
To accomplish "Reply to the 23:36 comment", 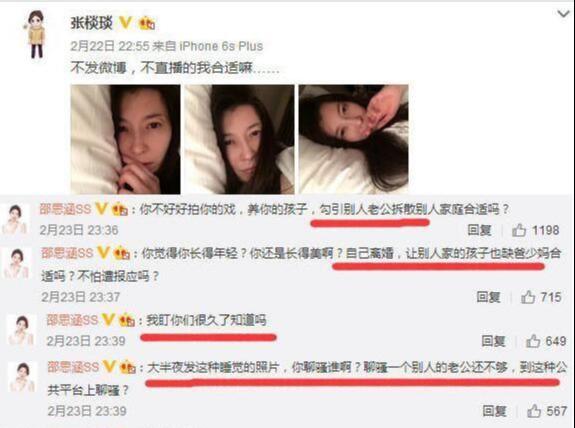I will 479,230.
